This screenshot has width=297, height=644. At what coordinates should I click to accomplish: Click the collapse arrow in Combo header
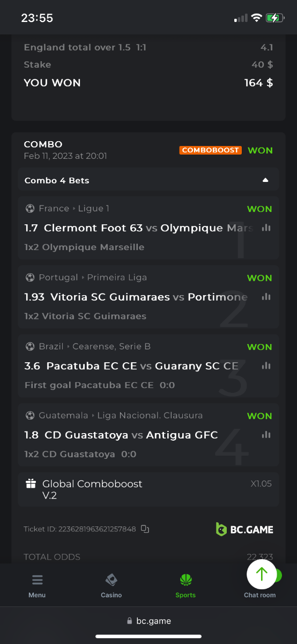point(265,180)
